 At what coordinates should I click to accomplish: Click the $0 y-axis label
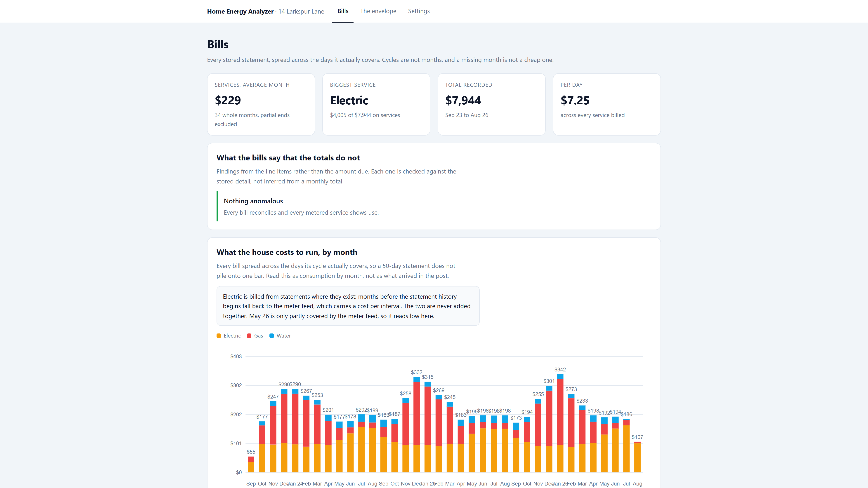coord(239,472)
